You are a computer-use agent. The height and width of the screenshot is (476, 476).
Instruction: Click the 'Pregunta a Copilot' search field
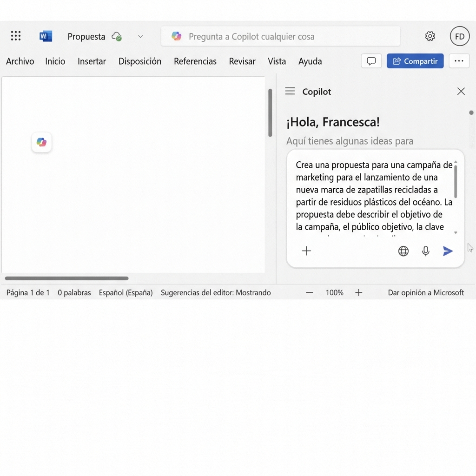[280, 36]
